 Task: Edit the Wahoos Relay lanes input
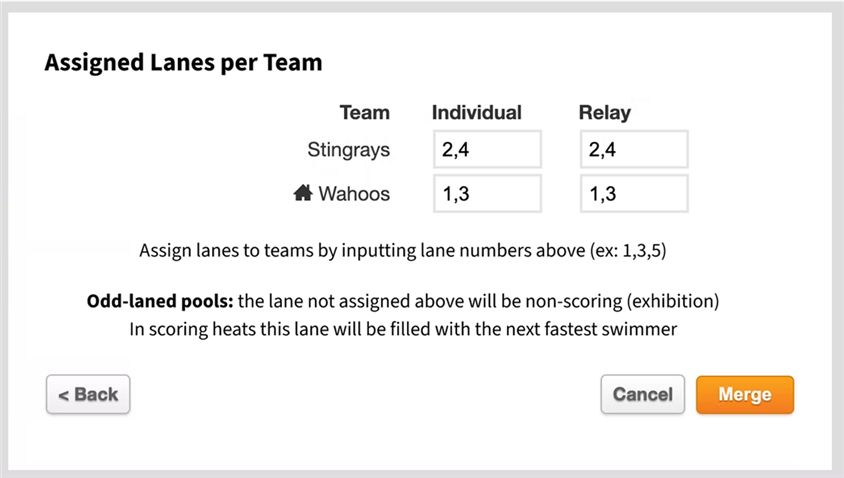tap(633, 194)
